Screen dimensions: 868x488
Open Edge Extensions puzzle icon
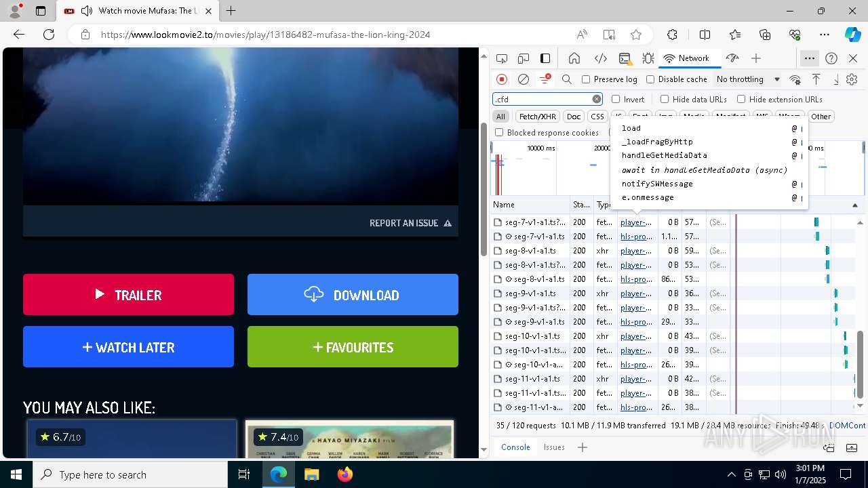(672, 35)
